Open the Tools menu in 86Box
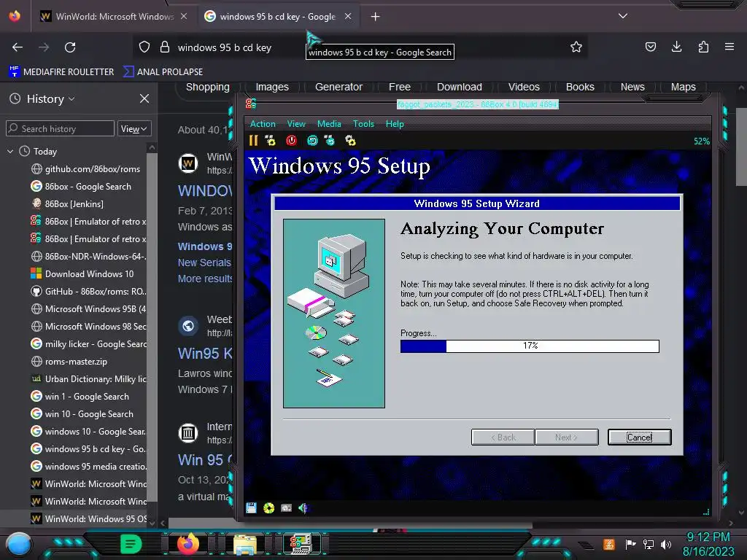The image size is (747, 560). pos(363,124)
